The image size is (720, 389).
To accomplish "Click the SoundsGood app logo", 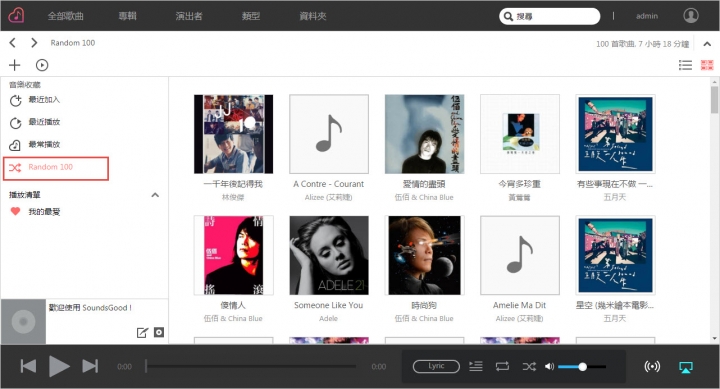I will tap(17, 16).
